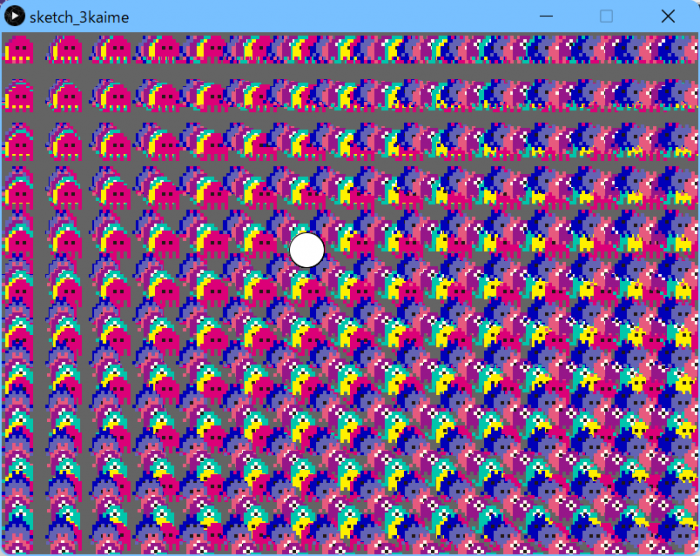The width and height of the screenshot is (700, 556).
Task: Click the Processing play logo in title bar
Action: tap(15, 16)
